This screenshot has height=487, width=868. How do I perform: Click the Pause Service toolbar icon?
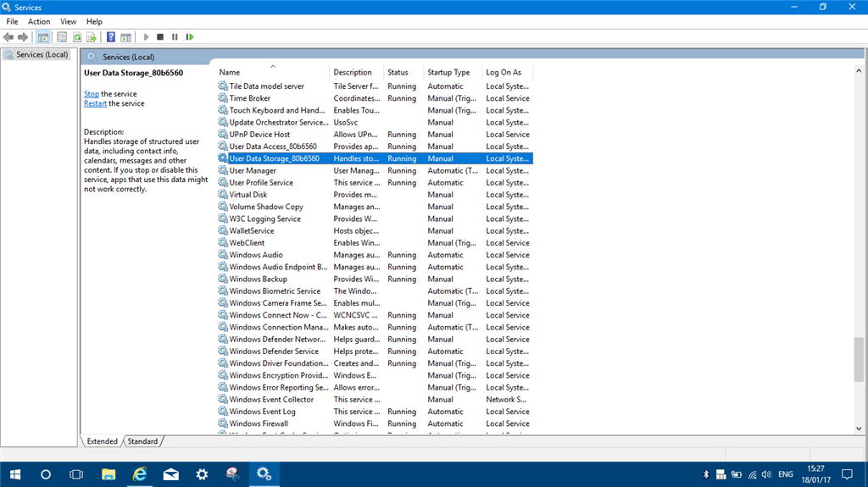point(175,37)
